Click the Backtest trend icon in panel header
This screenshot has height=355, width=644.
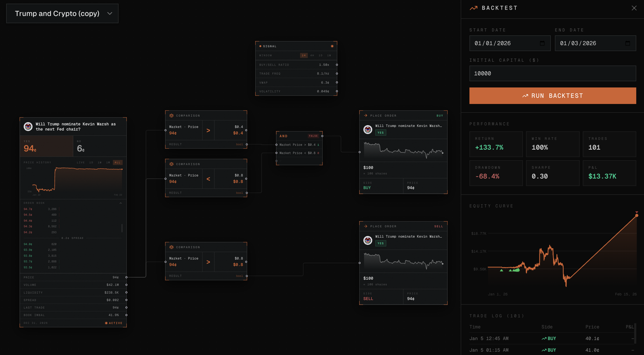pos(474,8)
